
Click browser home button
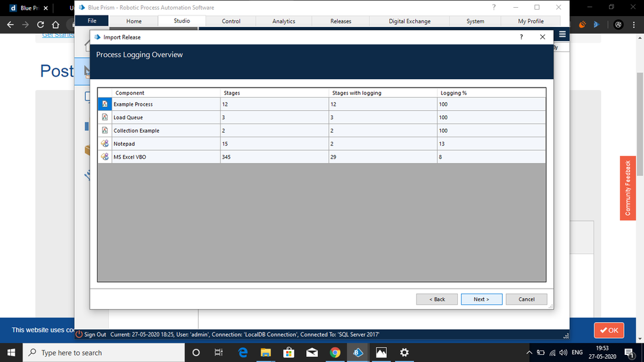(55, 24)
